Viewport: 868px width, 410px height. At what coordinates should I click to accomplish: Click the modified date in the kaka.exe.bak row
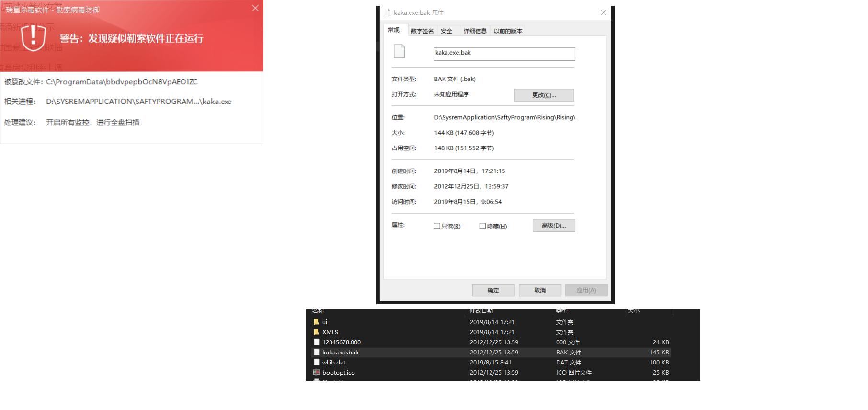[x=494, y=352]
